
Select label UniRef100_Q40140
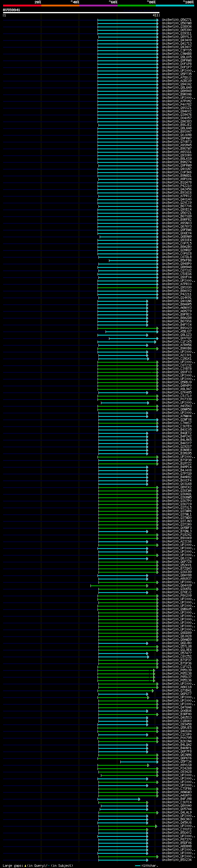tap(177, 199)
